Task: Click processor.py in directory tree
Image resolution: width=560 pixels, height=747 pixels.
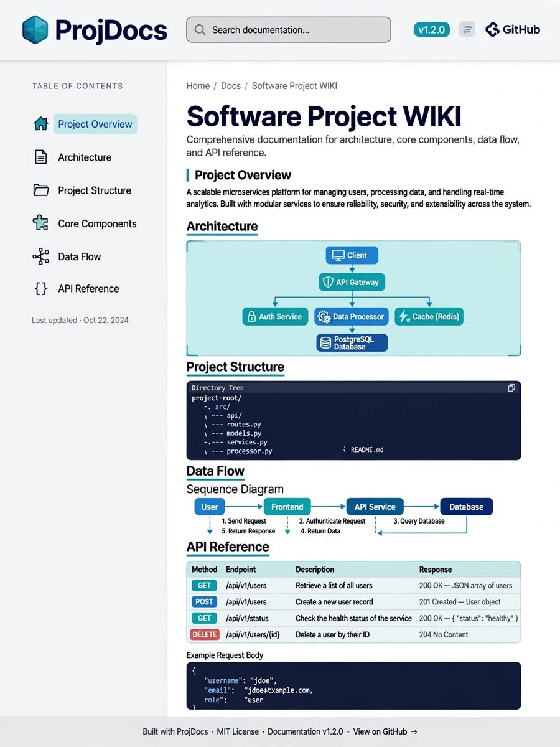Action: tap(250, 451)
